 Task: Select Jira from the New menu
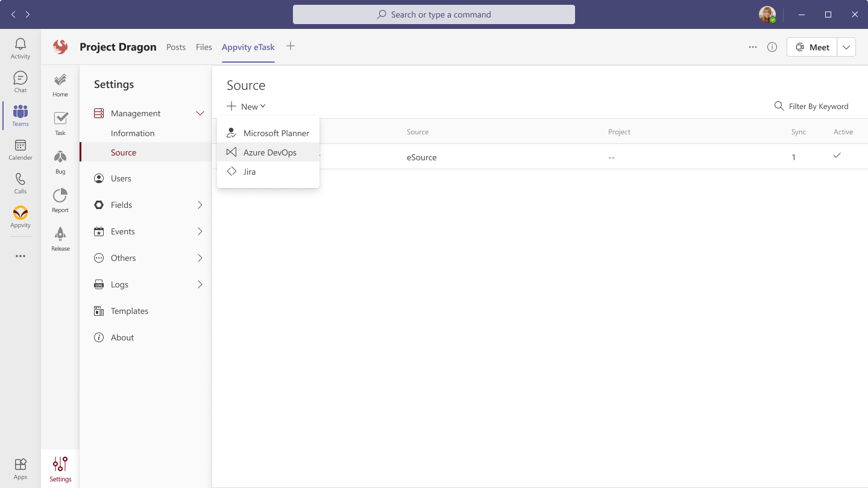250,172
